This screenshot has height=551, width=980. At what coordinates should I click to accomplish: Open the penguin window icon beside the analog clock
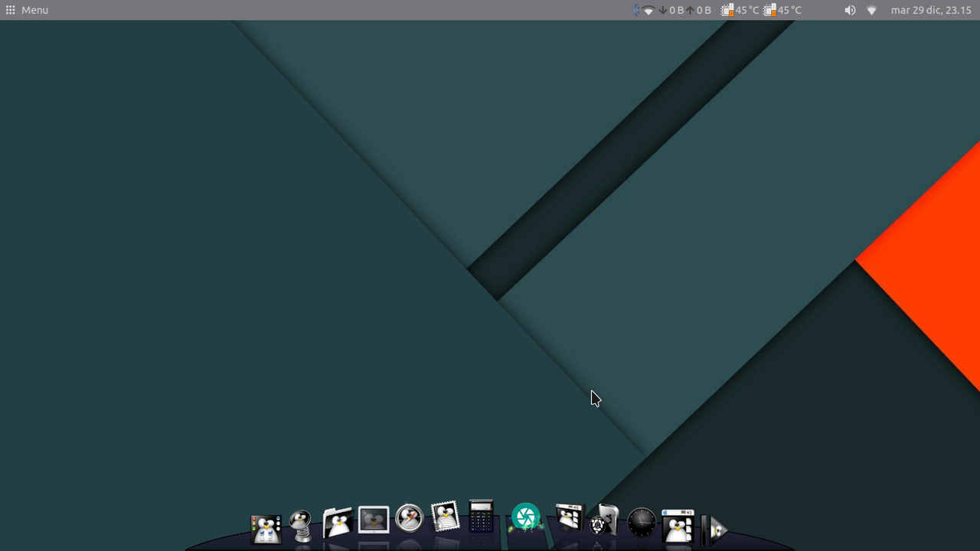678,526
